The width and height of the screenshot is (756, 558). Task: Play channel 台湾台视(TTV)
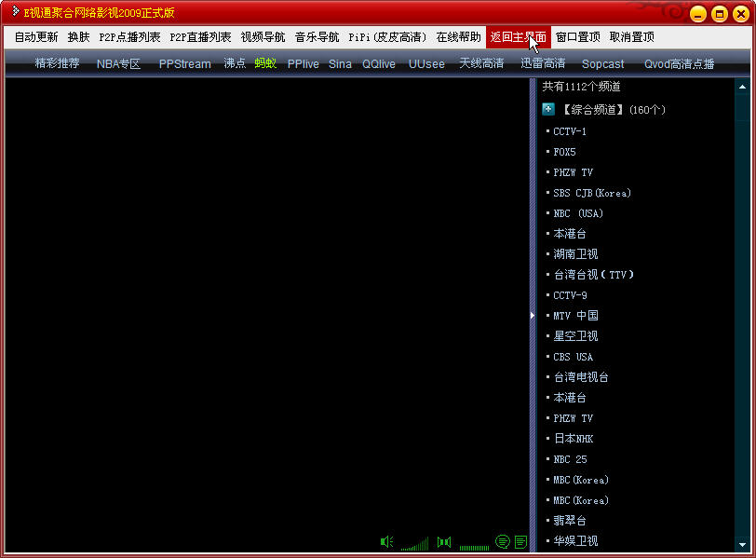tap(594, 275)
